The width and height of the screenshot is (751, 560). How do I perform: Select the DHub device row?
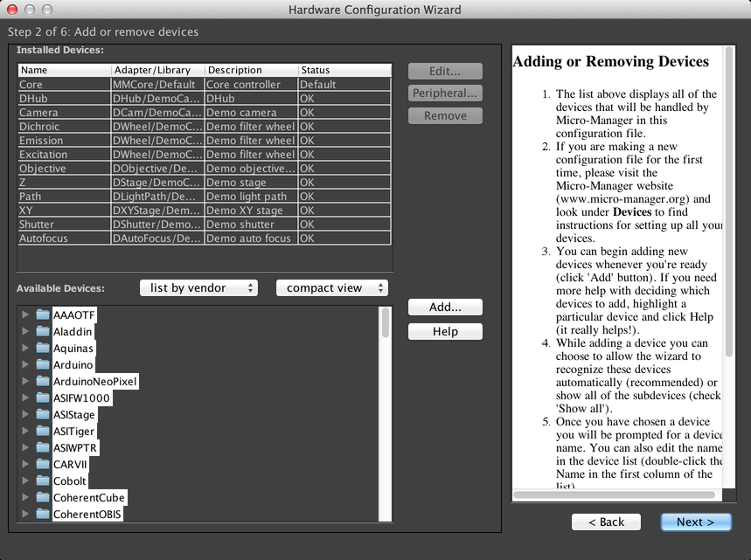[205, 98]
